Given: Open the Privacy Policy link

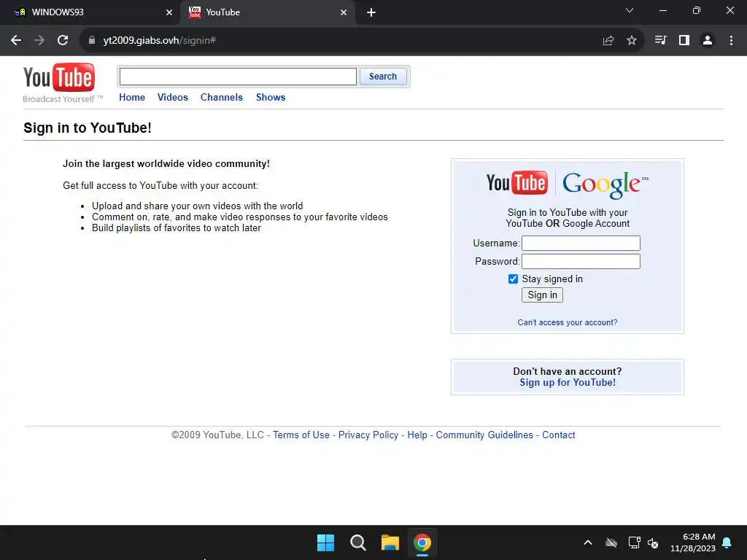Looking at the screenshot, I should [368, 435].
